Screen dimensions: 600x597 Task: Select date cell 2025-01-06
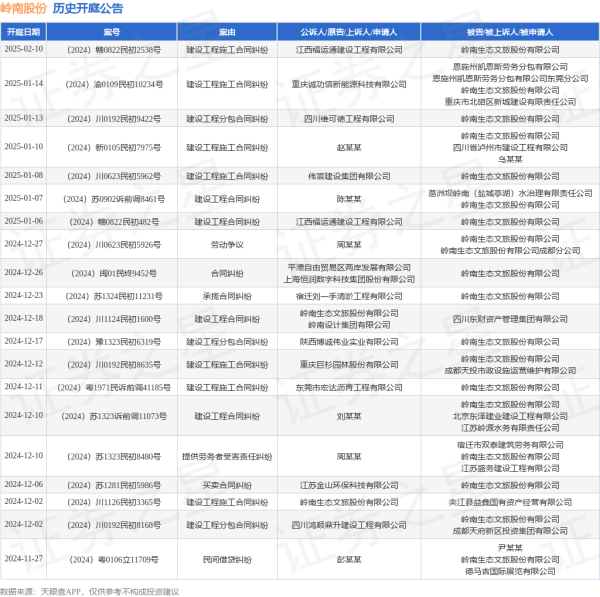point(24,221)
